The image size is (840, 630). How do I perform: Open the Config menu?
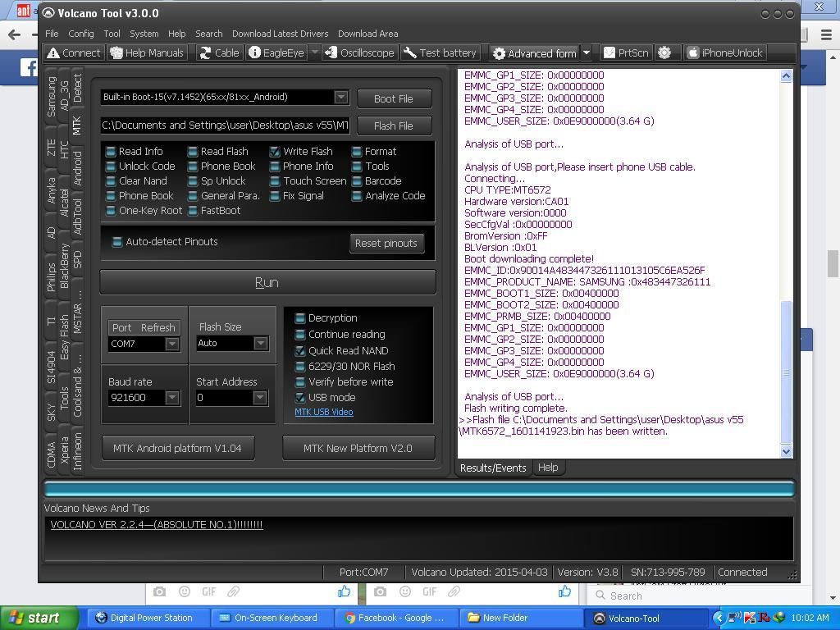(x=80, y=34)
